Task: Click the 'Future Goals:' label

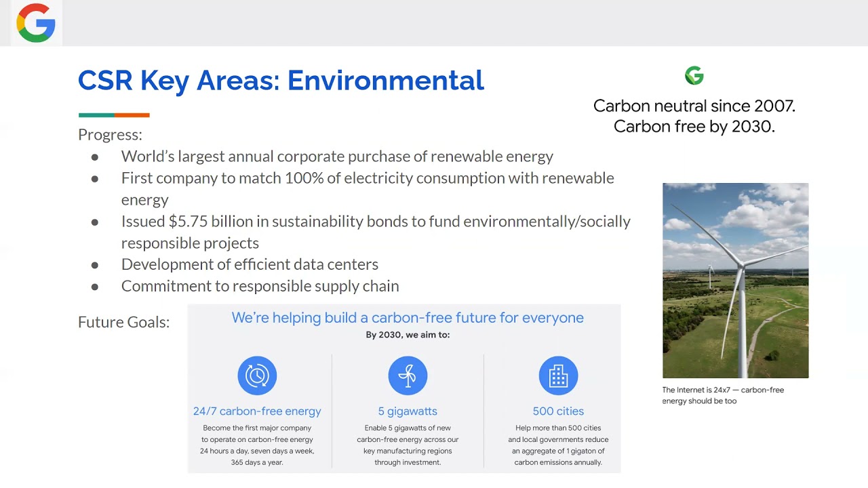Action: tap(124, 322)
